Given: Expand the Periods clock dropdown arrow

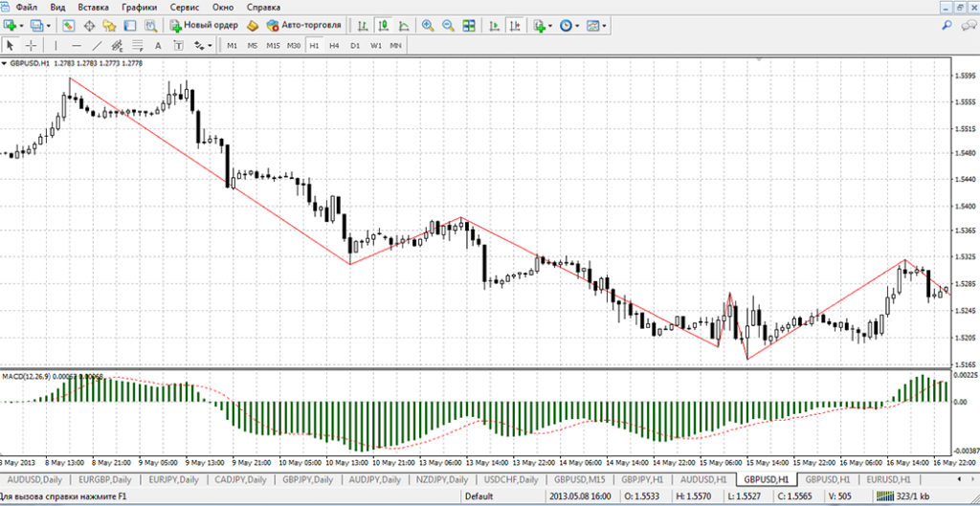Looking at the screenshot, I should (577, 26).
